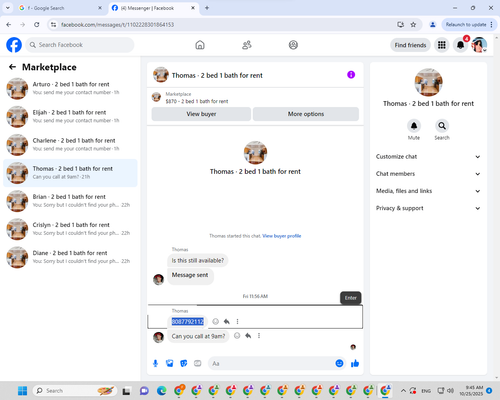Open the browser tab search dropdown arrow

(x=8, y=8)
